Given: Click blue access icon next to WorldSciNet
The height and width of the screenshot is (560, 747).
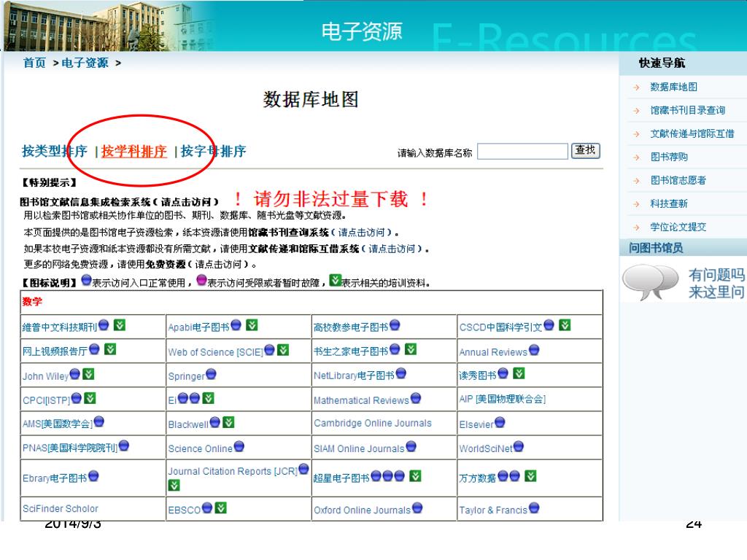Looking at the screenshot, I should tap(519, 447).
